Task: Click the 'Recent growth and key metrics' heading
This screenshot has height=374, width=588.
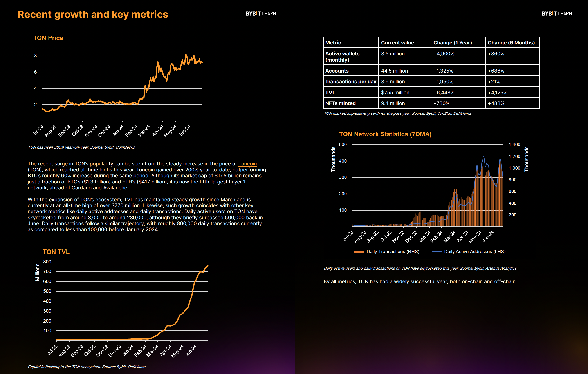Action: point(93,15)
